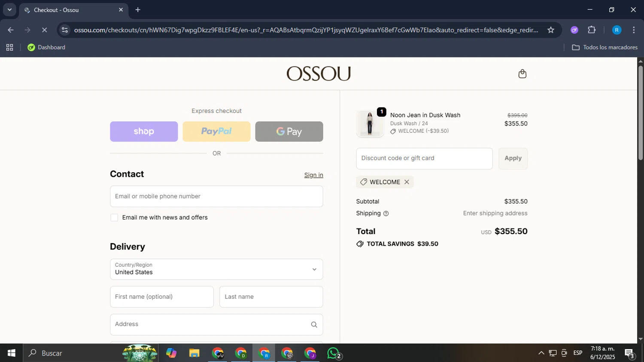Check Email me with news and offers
Image resolution: width=644 pixels, height=362 pixels.
(114, 218)
